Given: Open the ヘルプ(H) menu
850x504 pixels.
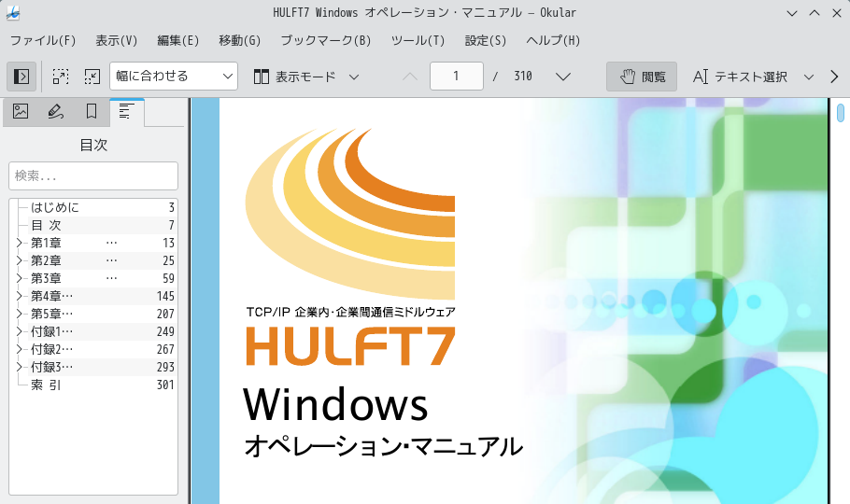Looking at the screenshot, I should click(553, 41).
